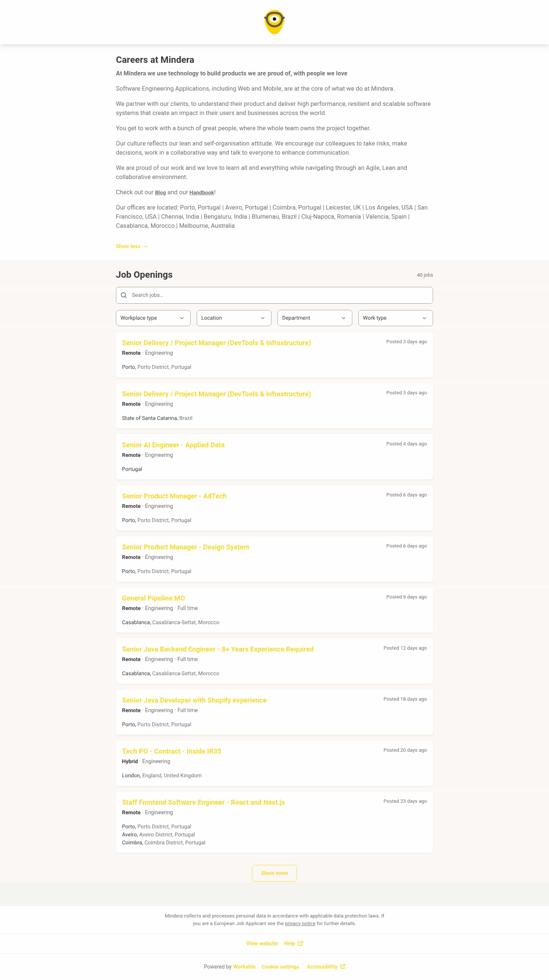Open Senior Product Manager - Design System
Screen dimensions: 549x980
[x=186, y=547]
